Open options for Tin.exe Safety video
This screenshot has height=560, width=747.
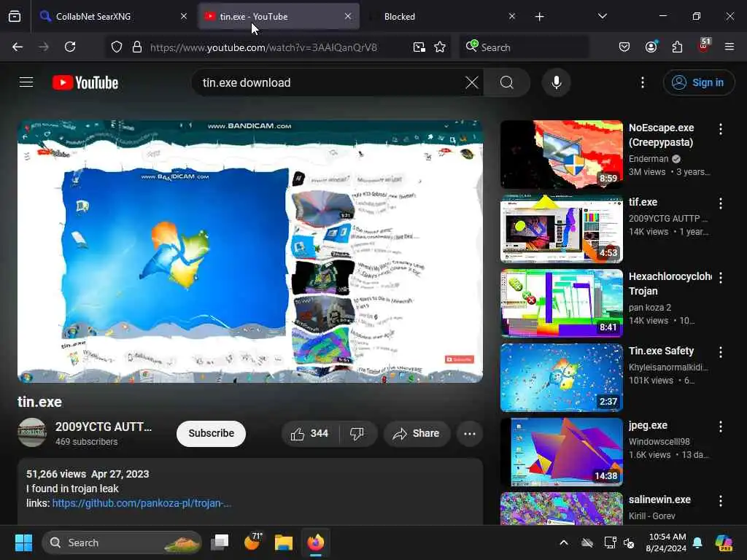pos(720,352)
